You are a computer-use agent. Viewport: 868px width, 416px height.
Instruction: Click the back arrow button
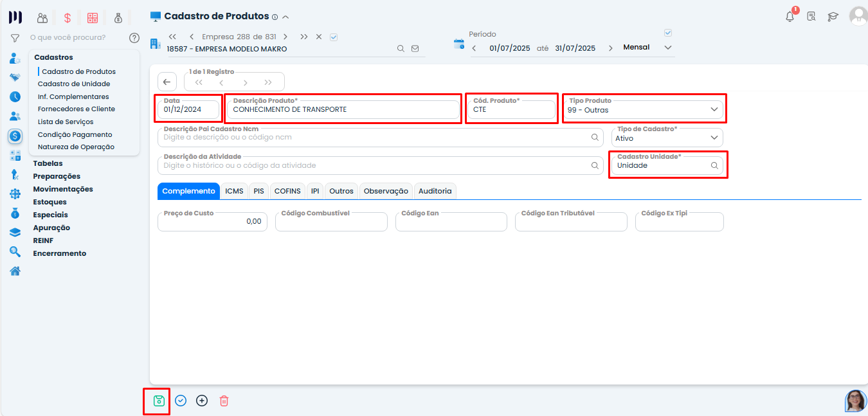pyautogui.click(x=167, y=82)
